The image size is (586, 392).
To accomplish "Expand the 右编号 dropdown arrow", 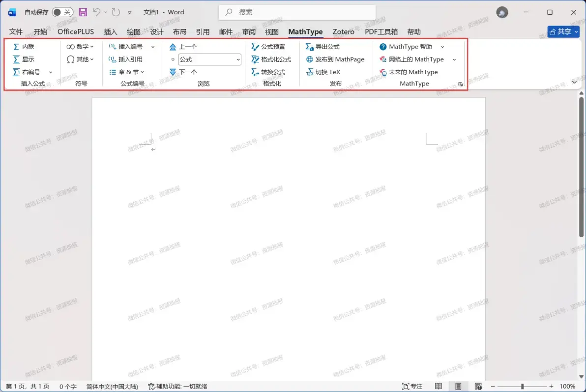I will point(51,72).
